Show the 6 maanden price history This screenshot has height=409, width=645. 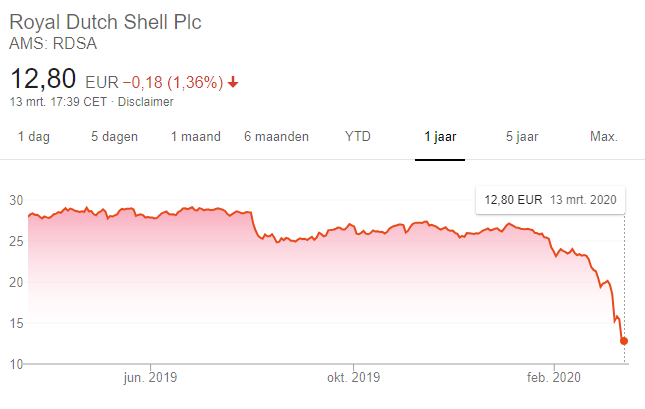pyautogui.click(x=276, y=137)
